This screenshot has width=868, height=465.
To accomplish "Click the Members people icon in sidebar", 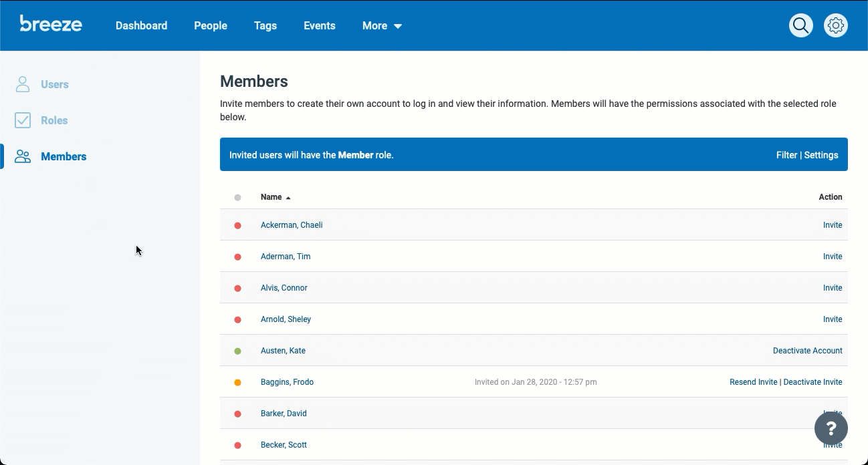I will tap(23, 156).
